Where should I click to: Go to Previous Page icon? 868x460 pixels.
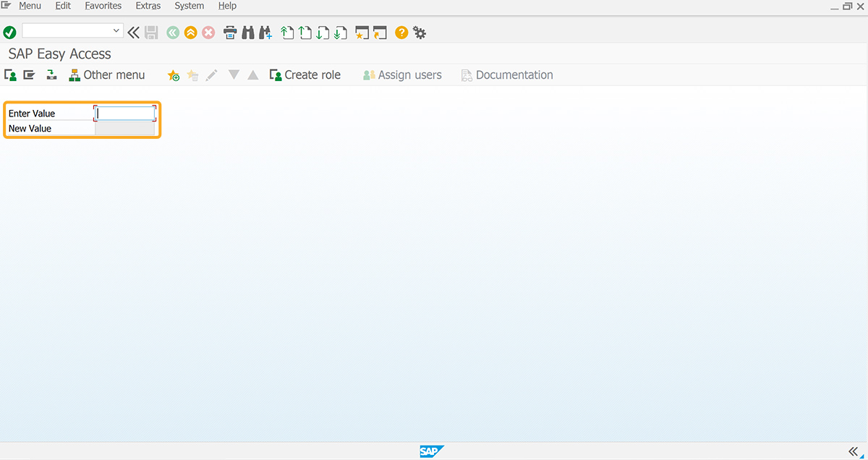[305, 33]
